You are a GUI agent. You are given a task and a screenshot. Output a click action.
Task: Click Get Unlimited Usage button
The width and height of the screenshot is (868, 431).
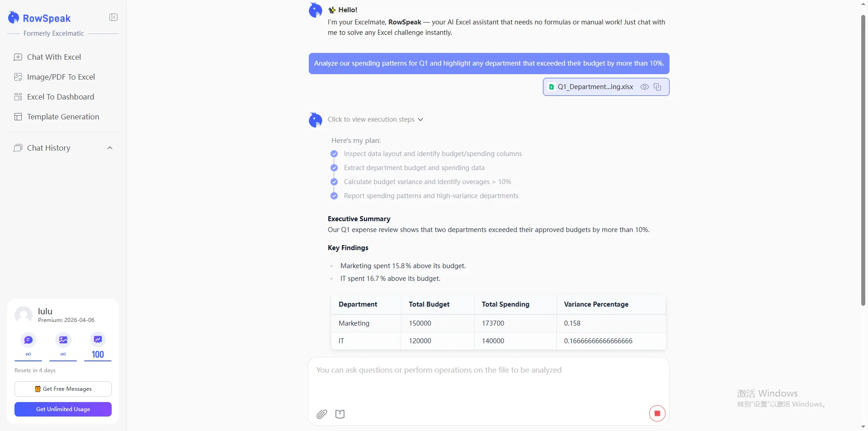click(x=63, y=409)
